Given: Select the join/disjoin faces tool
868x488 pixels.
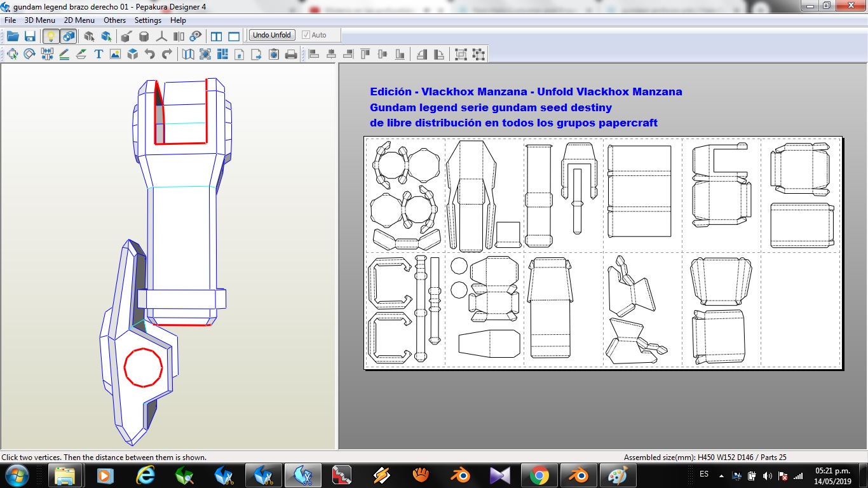Looking at the screenshot, I should click(47, 55).
